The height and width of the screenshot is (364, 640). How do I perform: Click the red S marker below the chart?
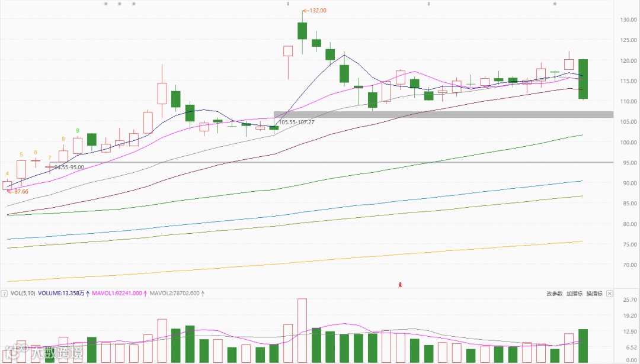400,285
